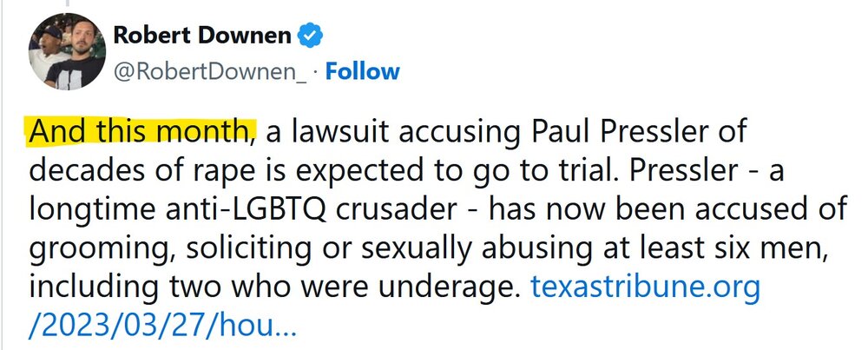This screenshot has height=350, width=868.
Task: Open the texastribune.org article link
Action: click(x=645, y=287)
